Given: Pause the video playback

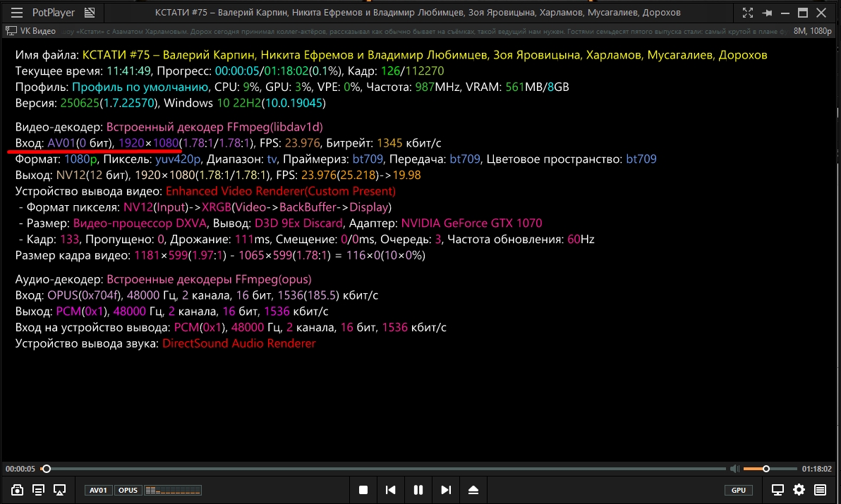Looking at the screenshot, I should 418,490.
